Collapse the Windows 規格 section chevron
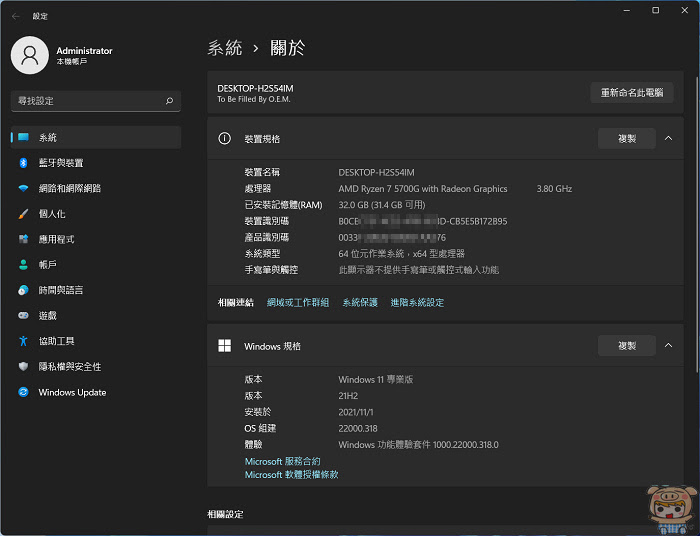The width and height of the screenshot is (700, 536). pyautogui.click(x=668, y=345)
